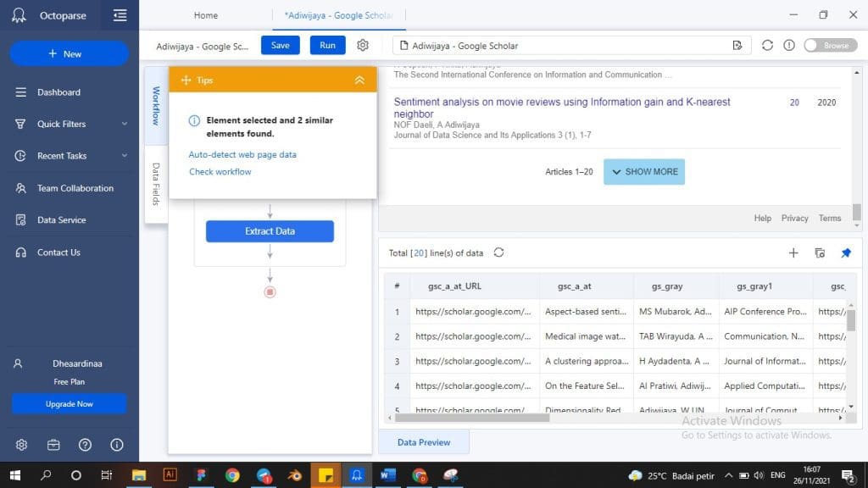Screen dimensions: 868x488
Task: Click the refresh icon beside the Browse toggle
Action: [767, 45]
